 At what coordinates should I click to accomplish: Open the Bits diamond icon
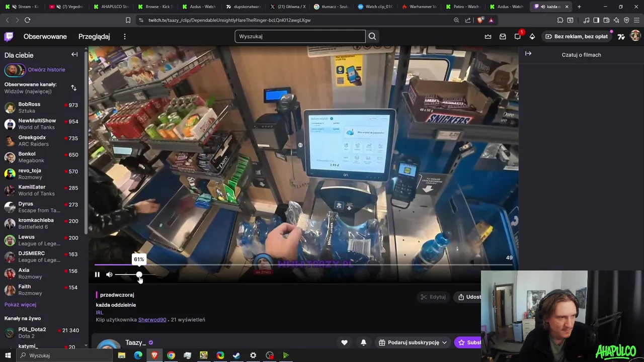pyautogui.click(x=532, y=36)
